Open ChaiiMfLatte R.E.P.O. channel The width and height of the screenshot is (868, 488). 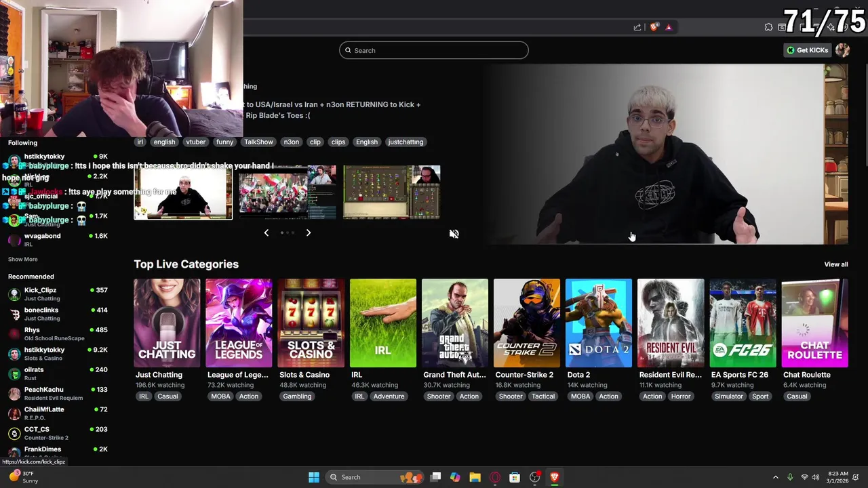[58, 413]
